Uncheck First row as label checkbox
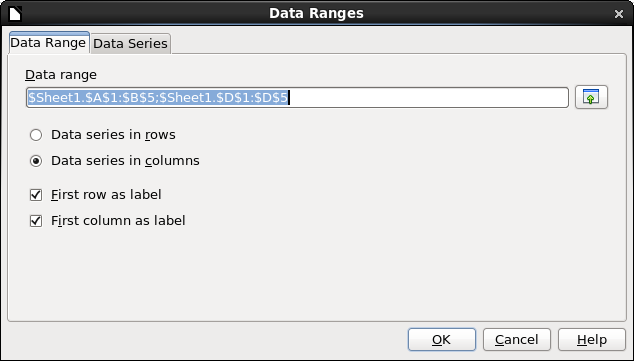Image resolution: width=634 pixels, height=361 pixels. (36, 195)
